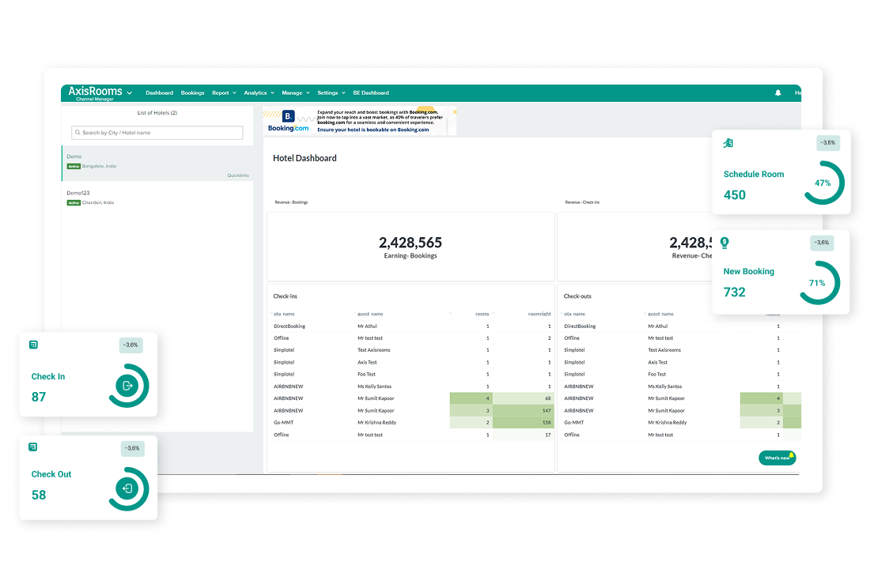Go to the Bookings menu item
The image size is (870, 588).
coord(192,93)
